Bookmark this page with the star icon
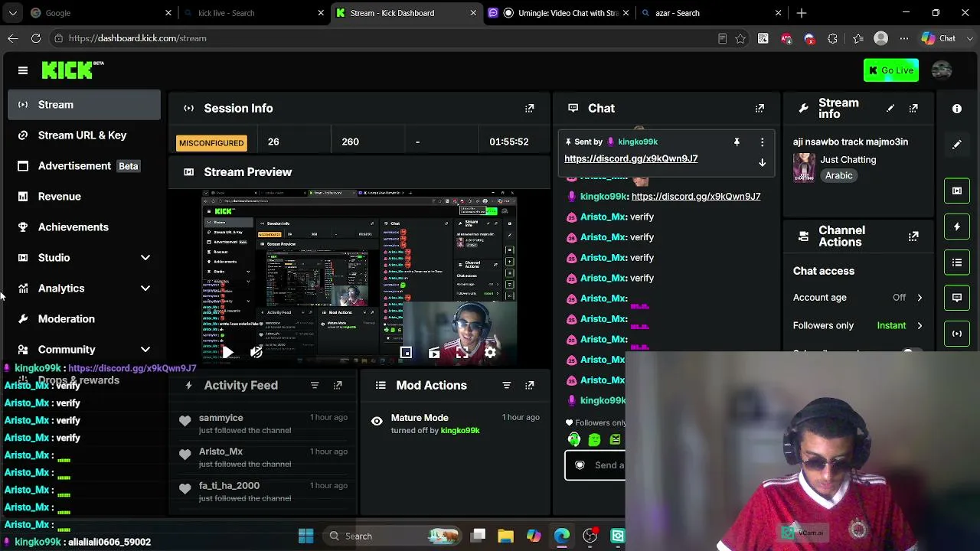The height and width of the screenshot is (551, 980). (740, 38)
